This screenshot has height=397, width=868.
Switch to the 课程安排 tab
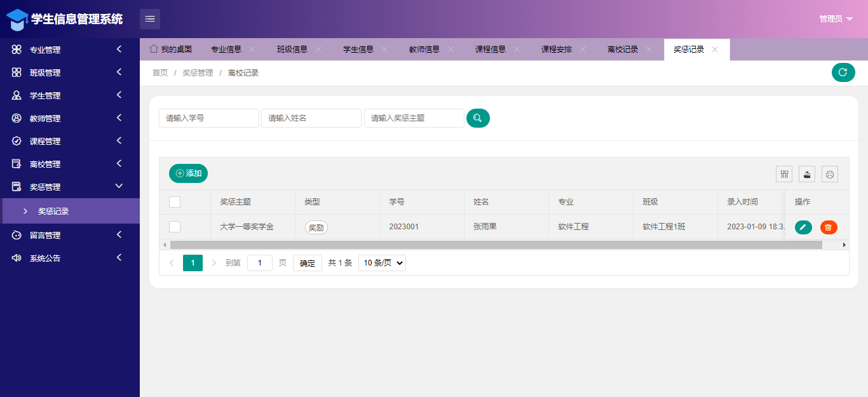tap(557, 50)
